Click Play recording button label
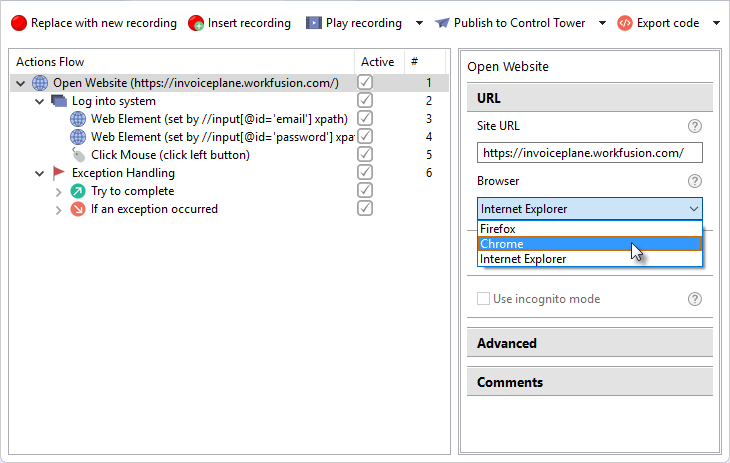 [364, 23]
